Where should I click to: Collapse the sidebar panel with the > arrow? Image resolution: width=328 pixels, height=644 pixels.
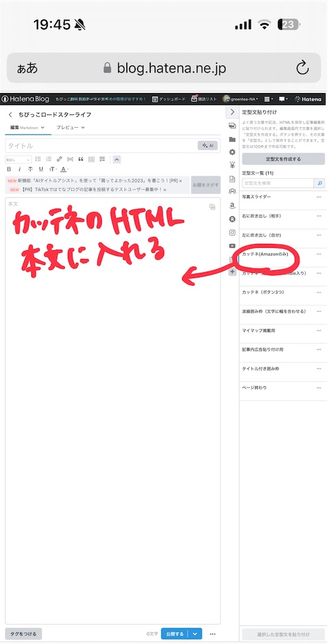(232, 112)
